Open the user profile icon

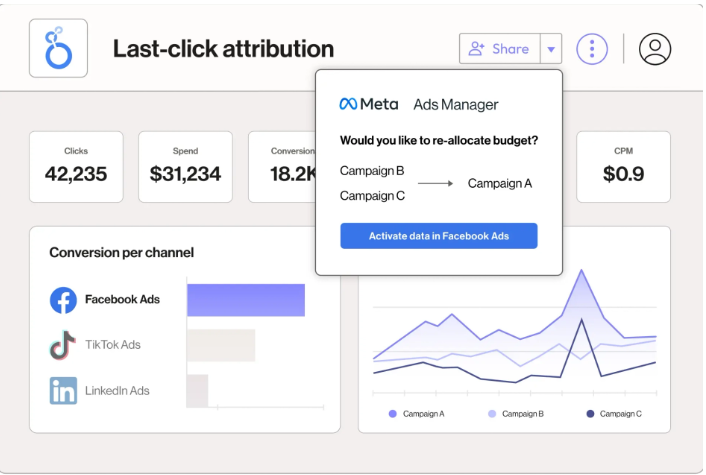(x=655, y=49)
